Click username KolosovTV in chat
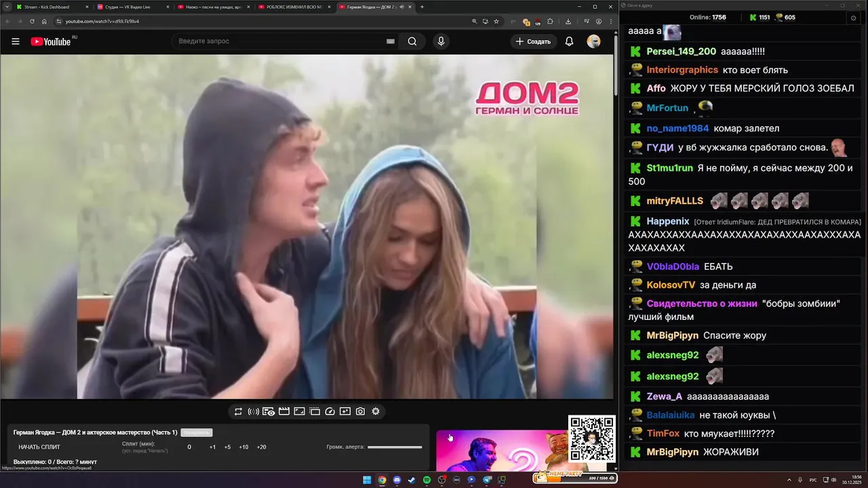The image size is (868, 488). pyautogui.click(x=671, y=285)
